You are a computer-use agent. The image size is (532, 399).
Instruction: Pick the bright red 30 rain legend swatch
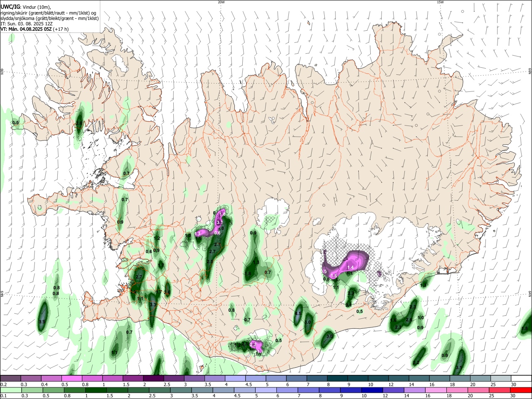(x=522, y=390)
